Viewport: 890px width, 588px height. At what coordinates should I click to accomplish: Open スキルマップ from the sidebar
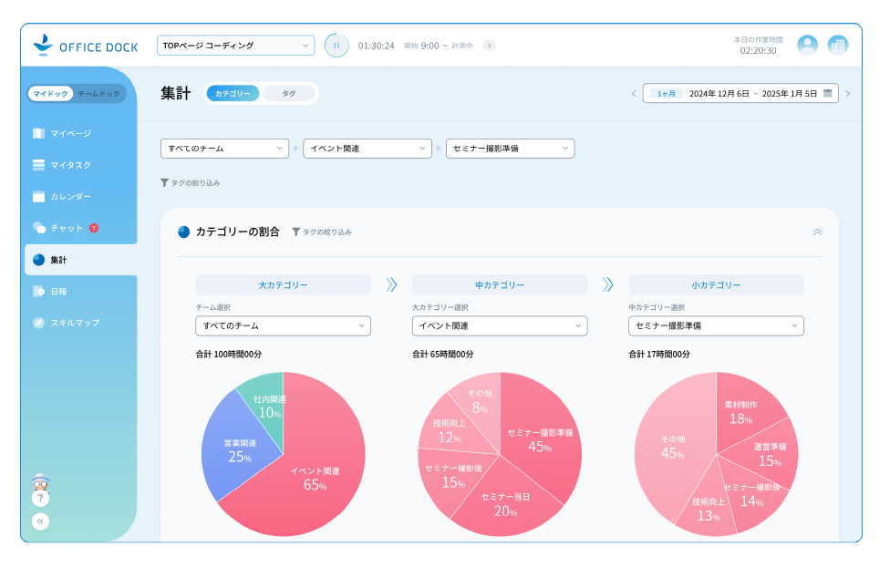tap(78, 322)
